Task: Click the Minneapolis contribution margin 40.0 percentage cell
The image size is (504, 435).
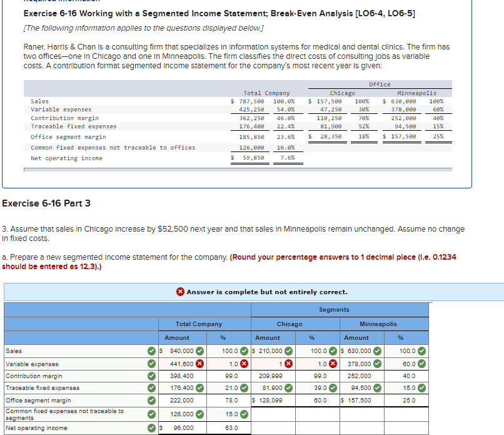Action: pos(410,376)
